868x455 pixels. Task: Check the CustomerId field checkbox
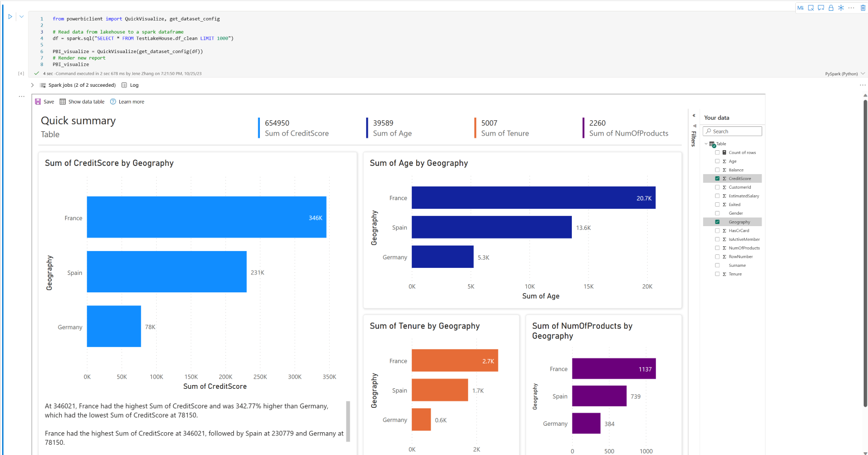click(x=717, y=187)
